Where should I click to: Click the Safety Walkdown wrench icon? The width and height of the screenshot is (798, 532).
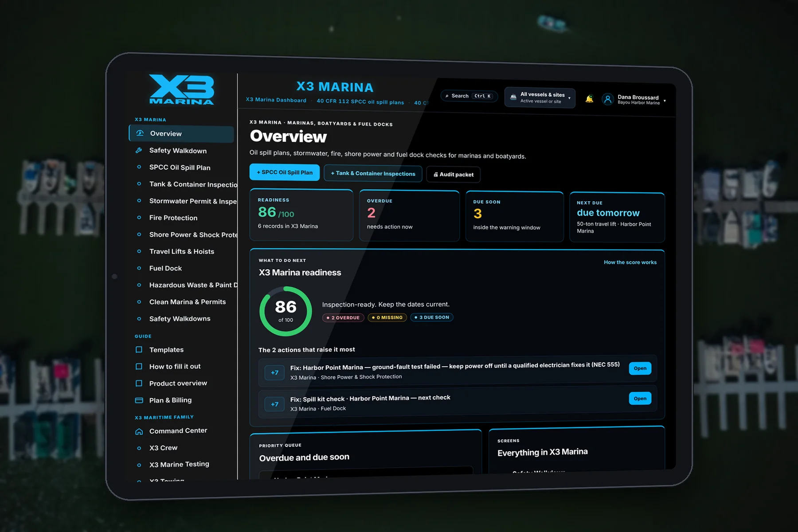coord(139,150)
